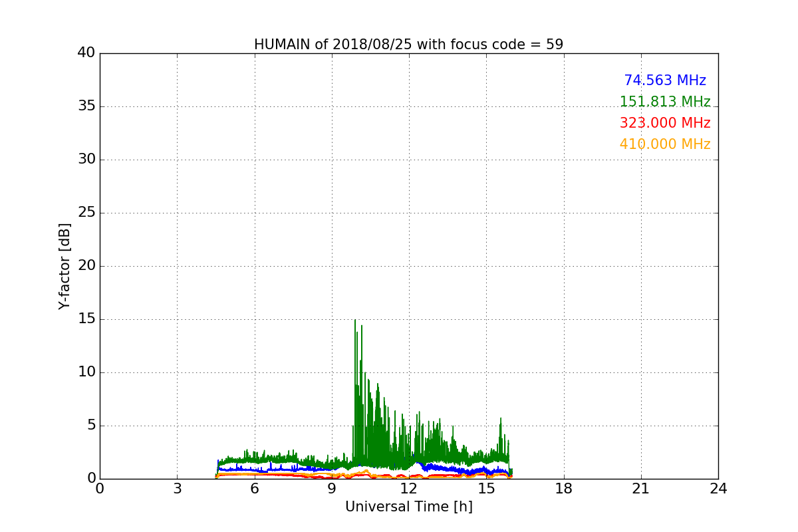Select the red 323.000 MHz legend label
The height and width of the screenshot is (532, 798).
tap(665, 123)
